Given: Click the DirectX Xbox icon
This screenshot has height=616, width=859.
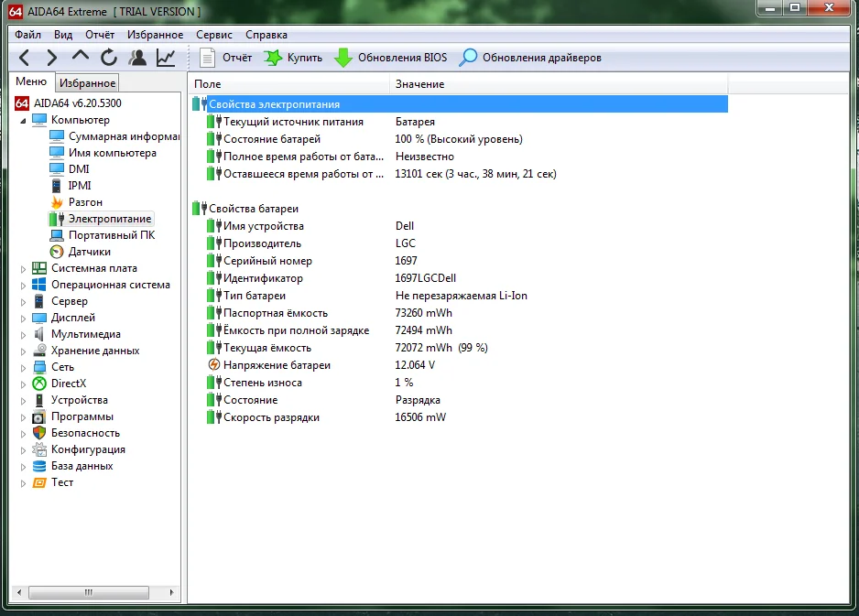Looking at the screenshot, I should [38, 384].
